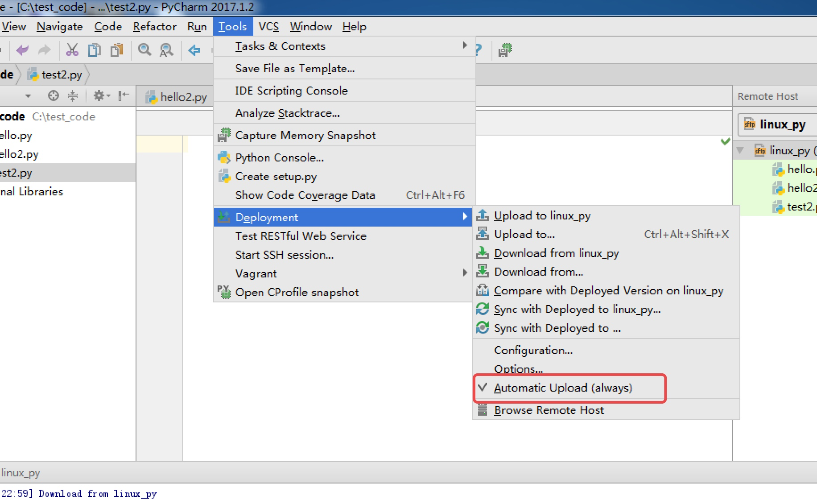This screenshot has width=817, height=504.
Task: Open the project panel gear settings icon
Action: [x=101, y=95]
